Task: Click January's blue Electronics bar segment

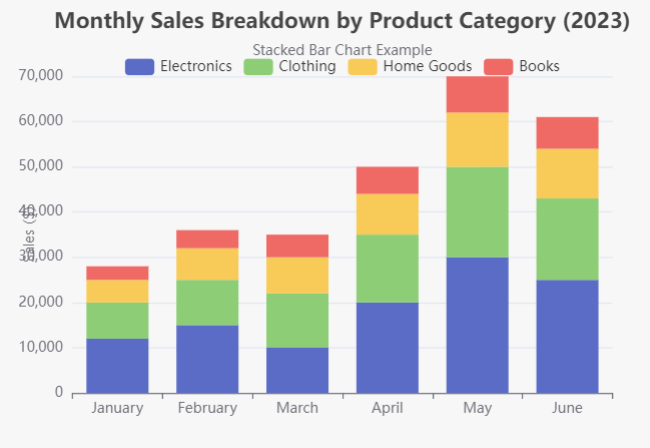Action: [117, 365]
